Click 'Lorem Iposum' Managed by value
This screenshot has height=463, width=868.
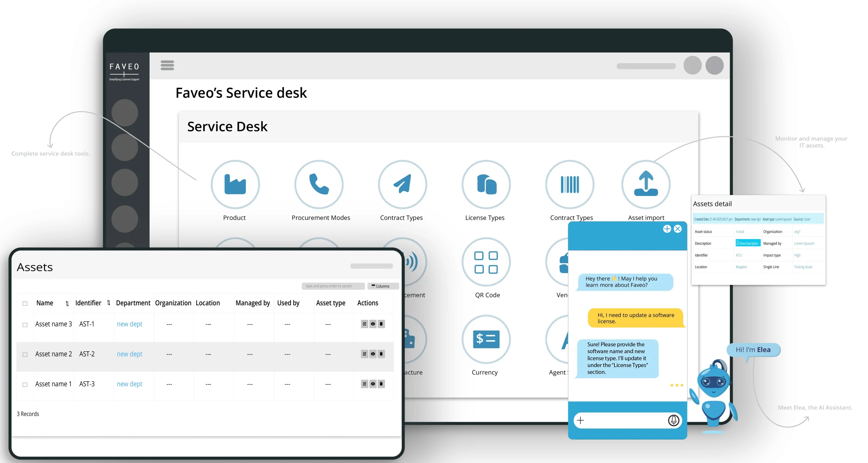(x=804, y=243)
